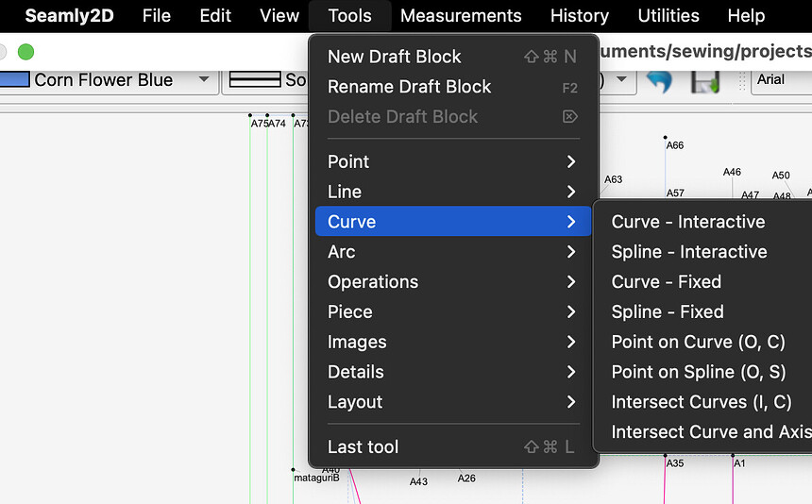Click point label A1 on canvas
The height and width of the screenshot is (504, 812).
point(739,463)
